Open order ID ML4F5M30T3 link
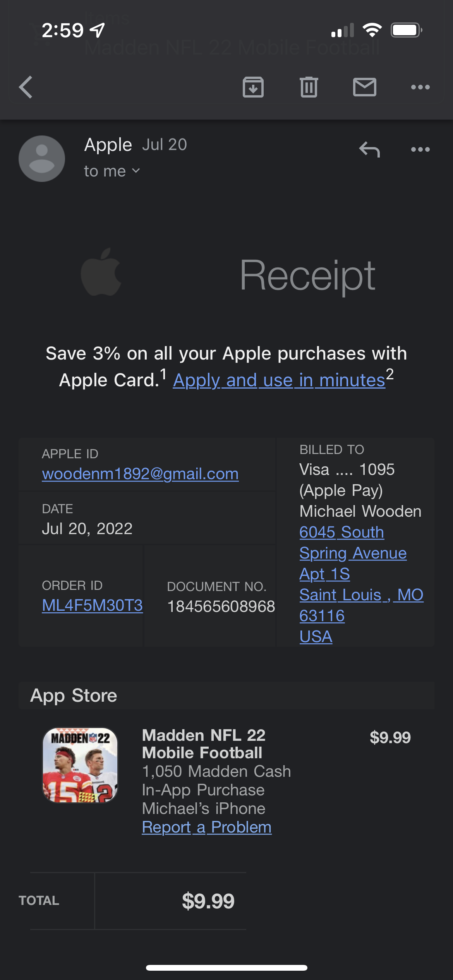Image resolution: width=453 pixels, height=980 pixels. coord(92,605)
